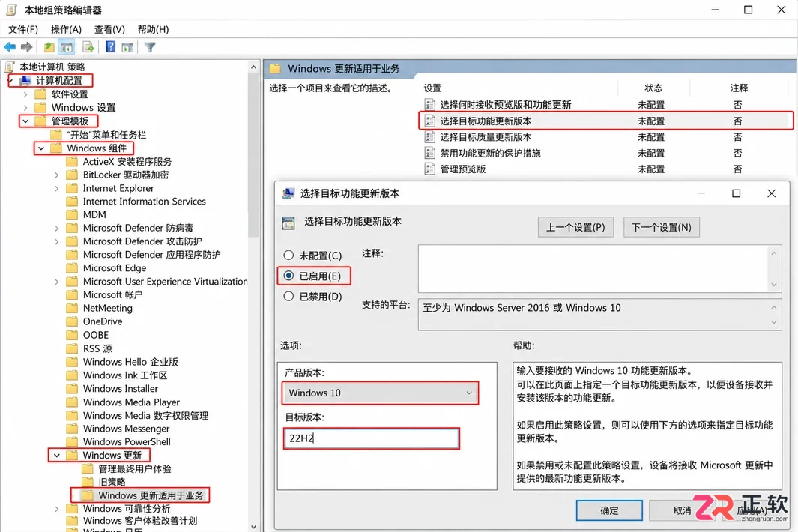Select the 选择目标功能更新版本 policy row
Screen dimensions: 798x532
pos(605,121)
